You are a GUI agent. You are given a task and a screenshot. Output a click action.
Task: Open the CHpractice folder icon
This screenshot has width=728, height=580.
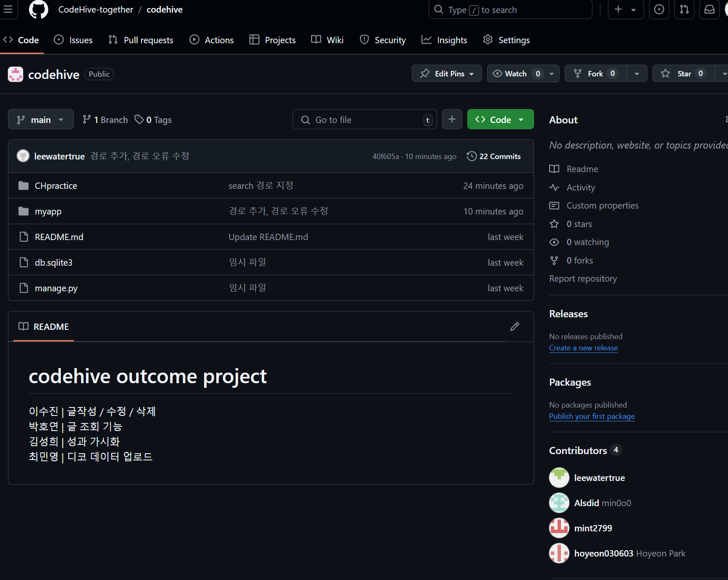[24, 185]
